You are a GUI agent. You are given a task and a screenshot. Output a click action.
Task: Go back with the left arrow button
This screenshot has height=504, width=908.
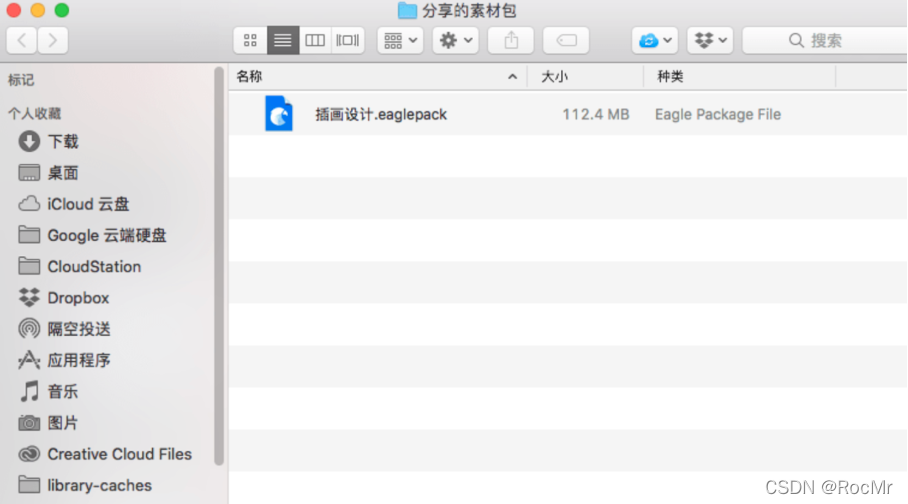click(22, 41)
